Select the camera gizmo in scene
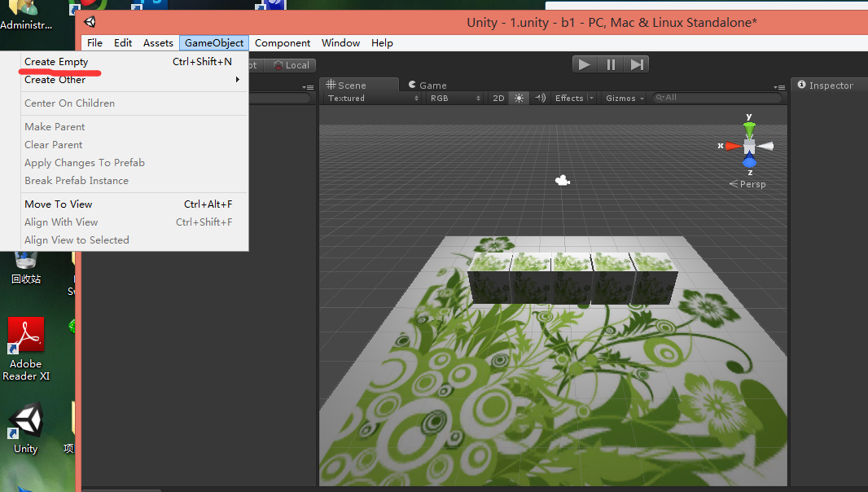Image resolution: width=868 pixels, height=492 pixels. [x=563, y=181]
